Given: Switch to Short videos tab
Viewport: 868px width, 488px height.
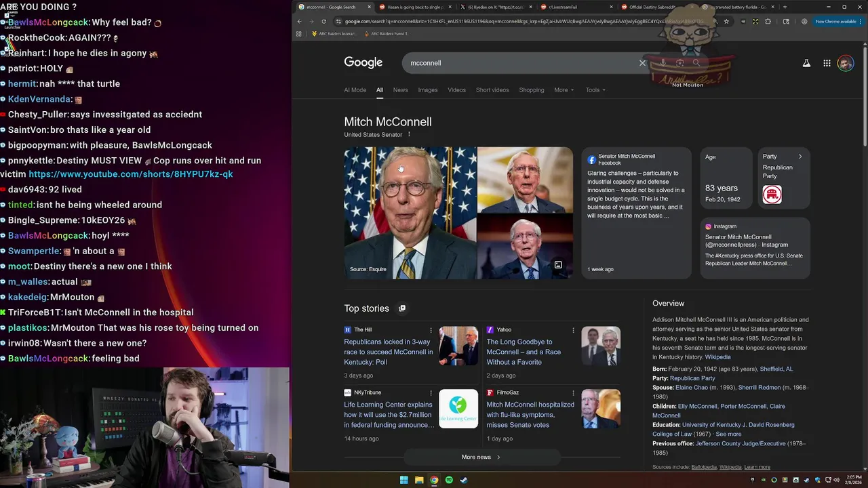Looking at the screenshot, I should tap(492, 90).
